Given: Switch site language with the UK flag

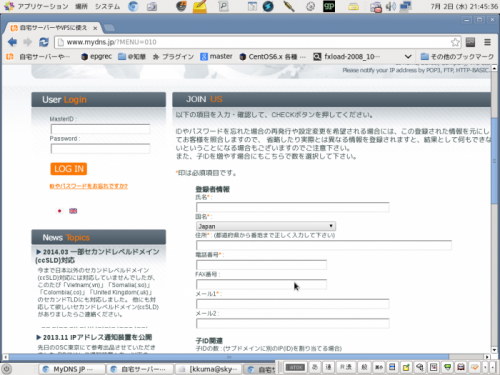Looking at the screenshot, I should coord(73,211).
